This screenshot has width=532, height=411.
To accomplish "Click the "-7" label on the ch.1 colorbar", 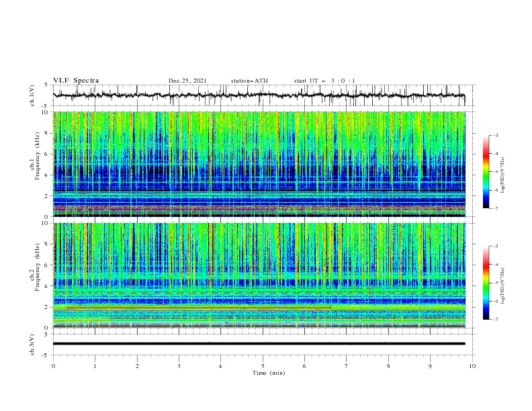I will [x=495, y=208].
